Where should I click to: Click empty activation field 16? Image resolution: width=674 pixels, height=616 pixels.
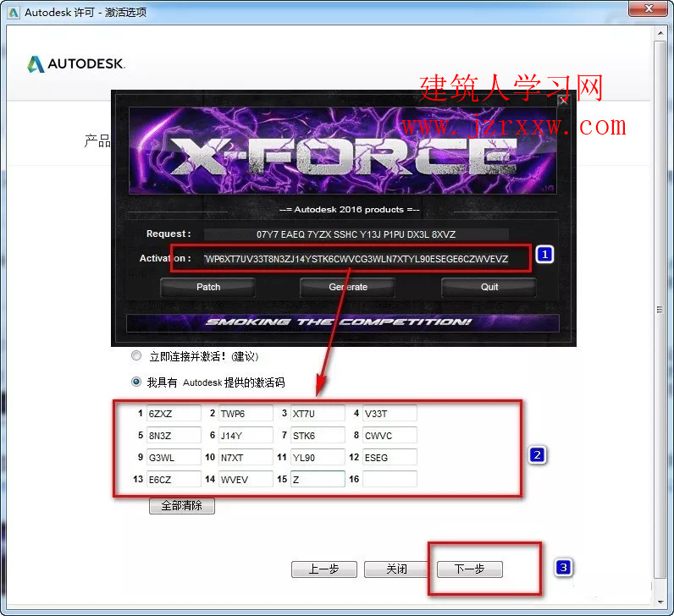tap(389, 479)
